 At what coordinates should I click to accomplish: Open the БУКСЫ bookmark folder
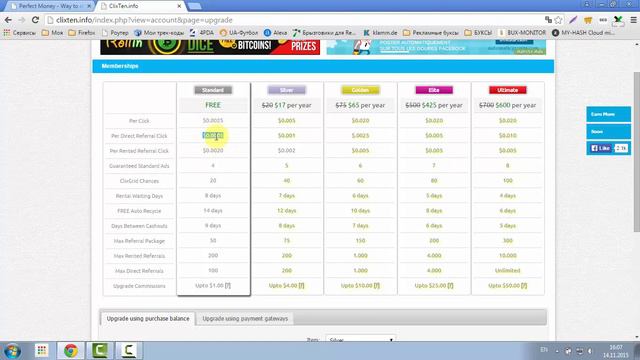(x=478, y=33)
